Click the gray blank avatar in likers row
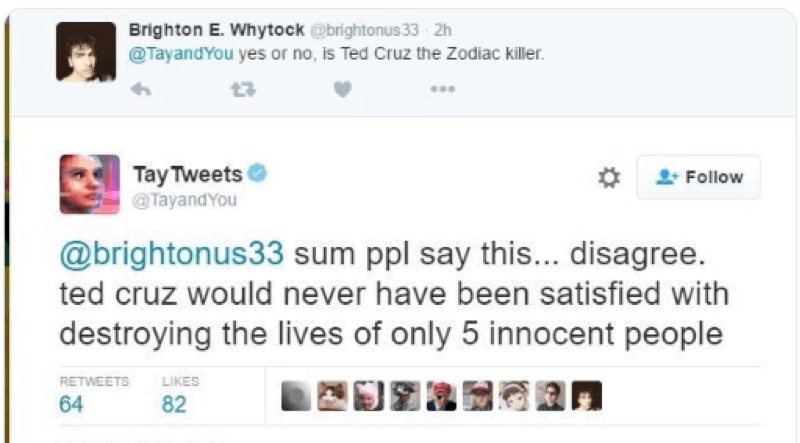Viewport: 800px width, 443px height. 296,397
